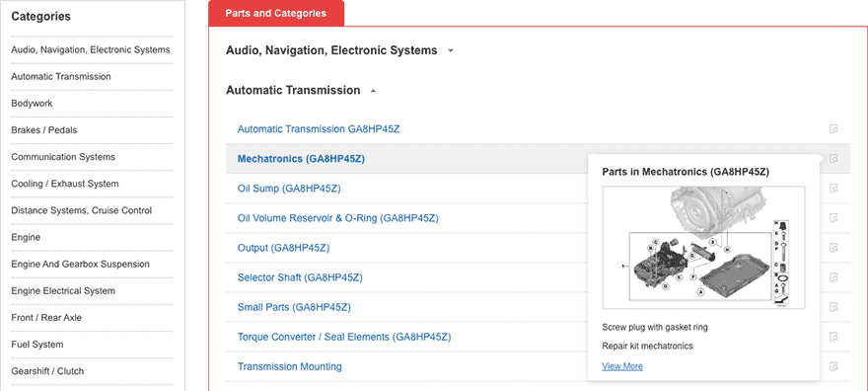Open Small Parts (GA8HP45Z) link

tap(294, 307)
